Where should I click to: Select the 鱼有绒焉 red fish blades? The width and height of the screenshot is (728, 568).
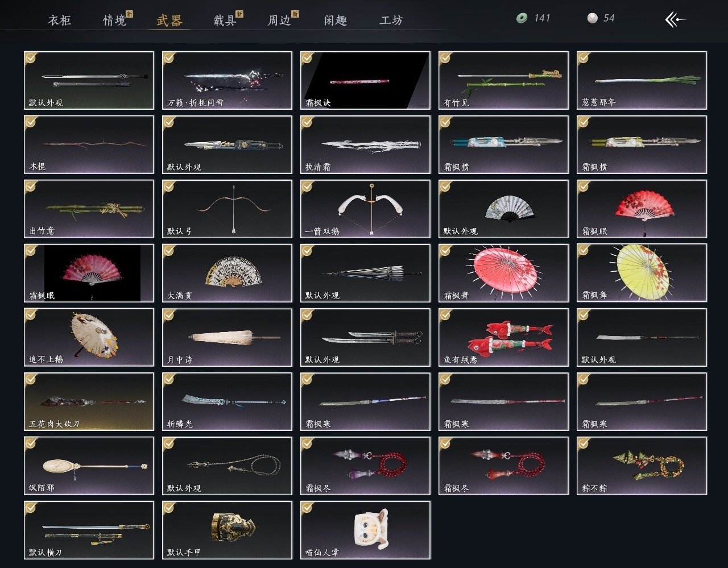[x=503, y=337]
